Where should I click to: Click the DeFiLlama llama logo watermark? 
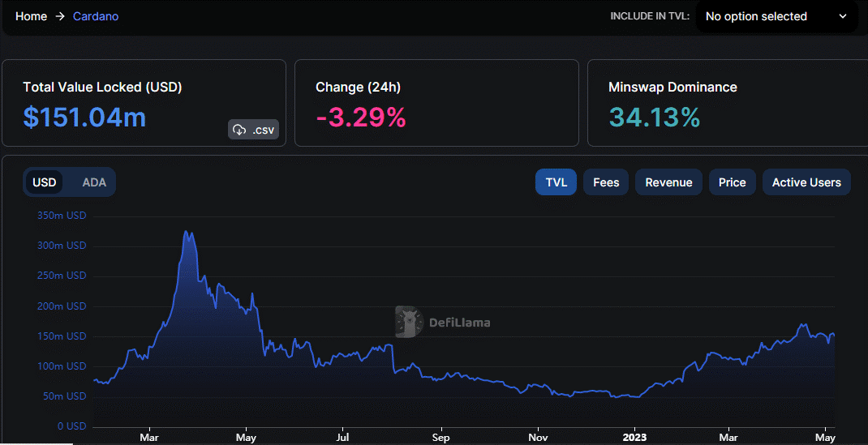point(409,322)
